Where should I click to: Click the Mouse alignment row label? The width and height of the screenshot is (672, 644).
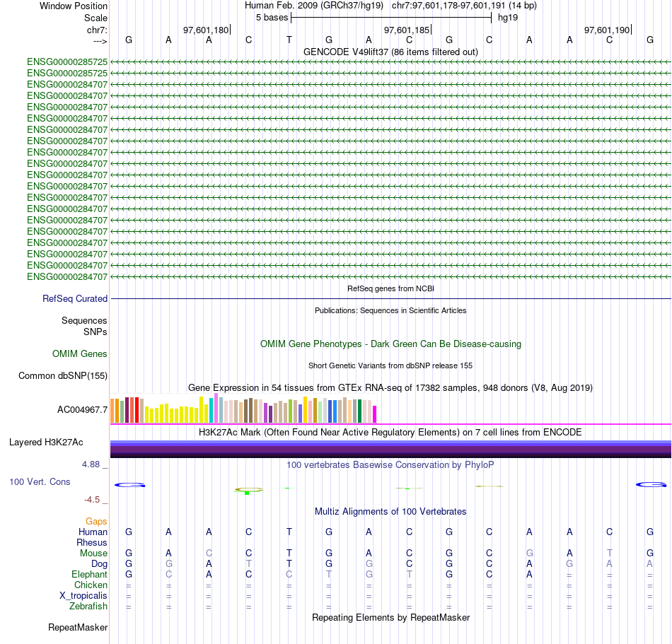(x=93, y=554)
